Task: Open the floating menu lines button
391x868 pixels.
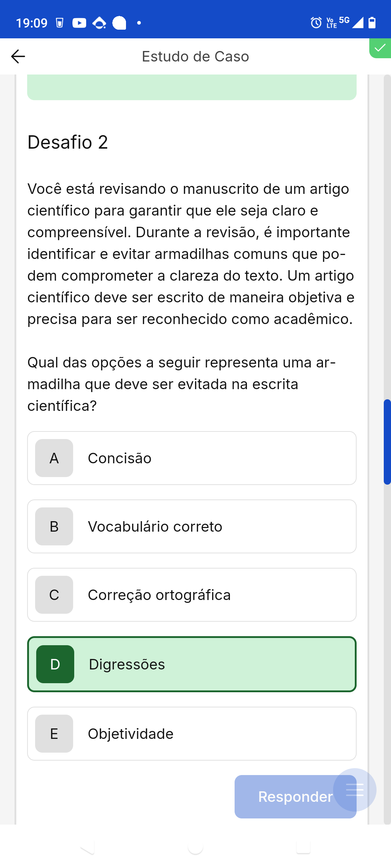Action: coord(354,790)
